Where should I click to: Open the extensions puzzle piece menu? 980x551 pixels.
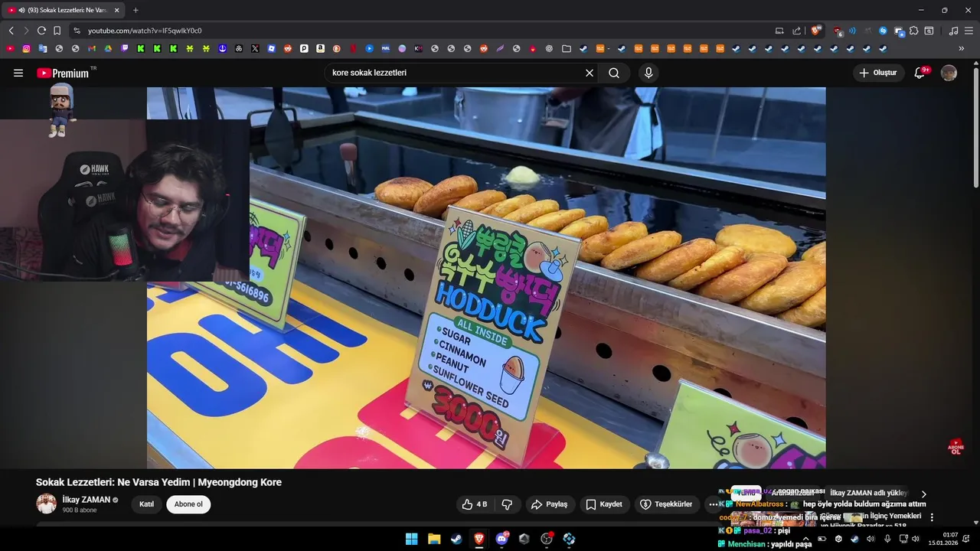[x=913, y=31]
